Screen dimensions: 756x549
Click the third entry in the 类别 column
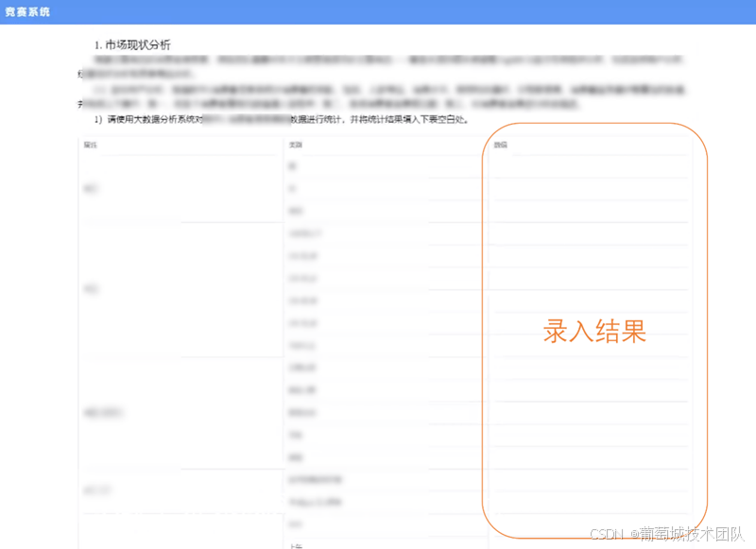tap(296, 211)
